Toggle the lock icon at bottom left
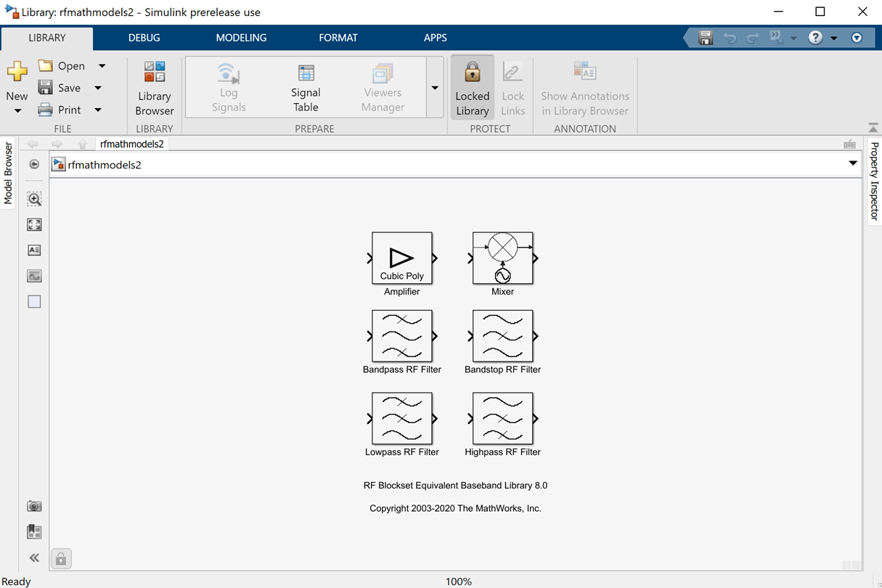Image resolution: width=882 pixels, height=588 pixels. tap(61, 558)
